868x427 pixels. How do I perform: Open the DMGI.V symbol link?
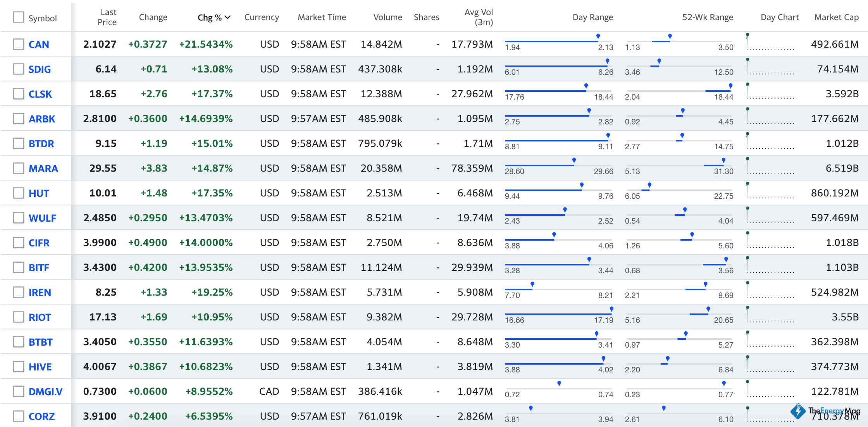pos(45,392)
